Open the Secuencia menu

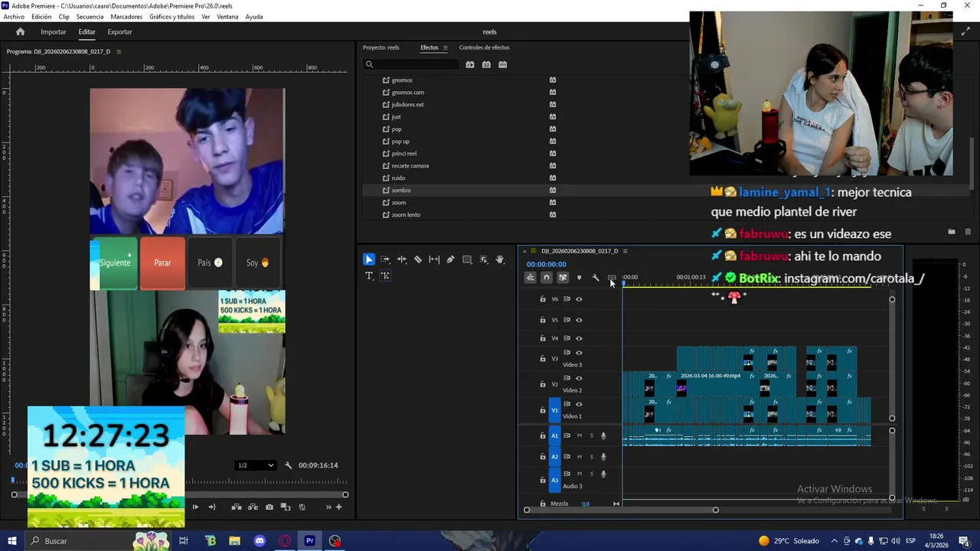coord(90,17)
